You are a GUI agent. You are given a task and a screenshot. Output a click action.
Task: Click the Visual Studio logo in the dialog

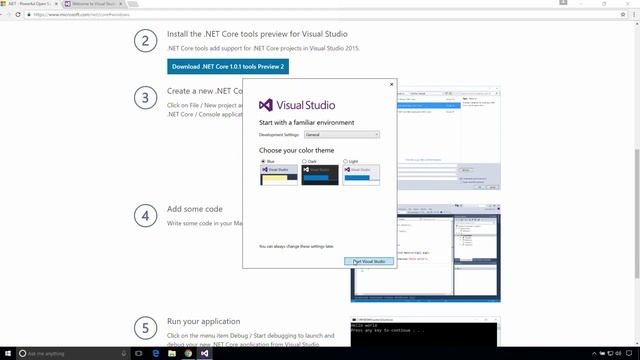click(x=297, y=105)
